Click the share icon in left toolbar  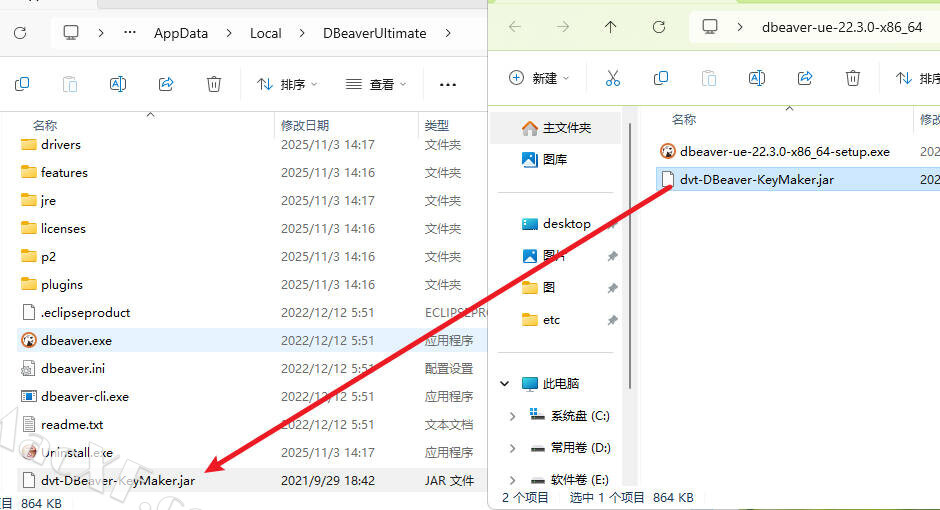pos(166,84)
